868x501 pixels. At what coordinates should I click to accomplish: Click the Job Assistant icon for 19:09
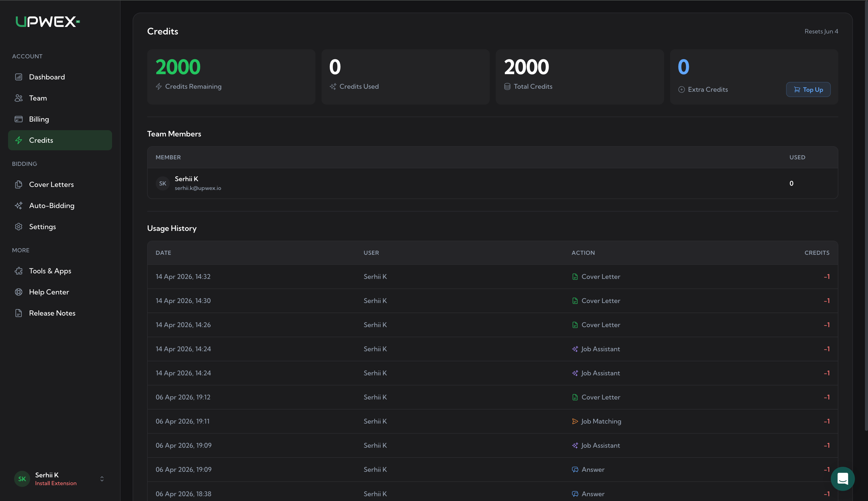[575, 445]
